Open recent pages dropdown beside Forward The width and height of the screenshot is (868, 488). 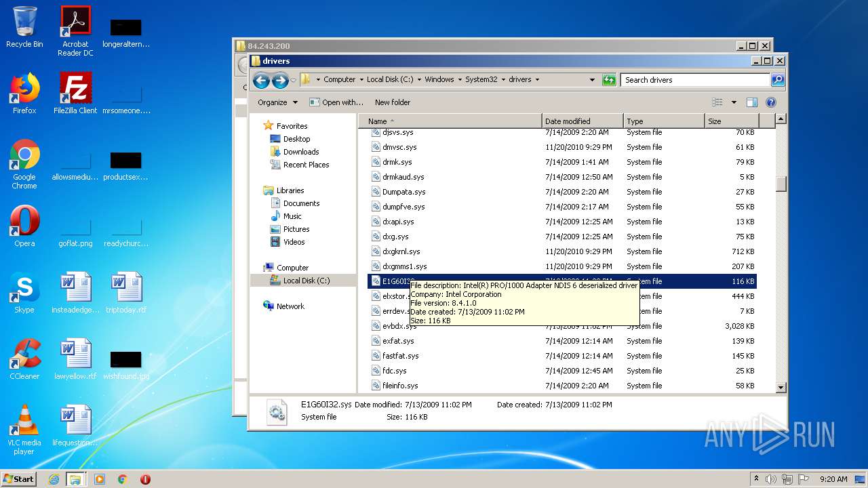pos(293,80)
